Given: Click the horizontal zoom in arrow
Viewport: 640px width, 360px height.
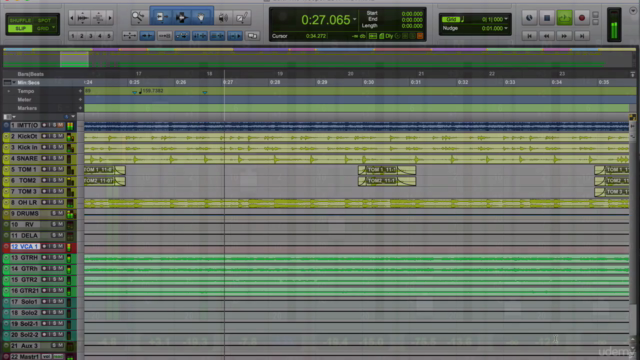Looking at the screenshot, I should point(110,18).
